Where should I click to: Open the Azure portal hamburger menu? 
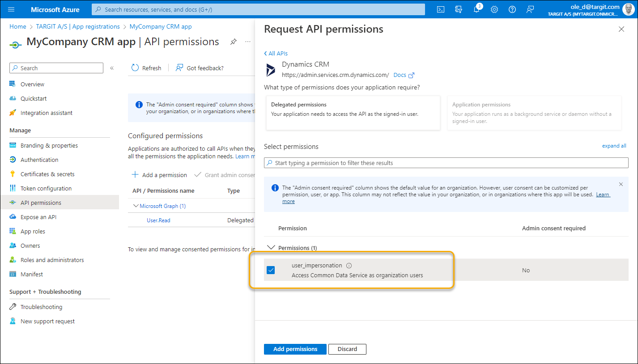(x=11, y=9)
